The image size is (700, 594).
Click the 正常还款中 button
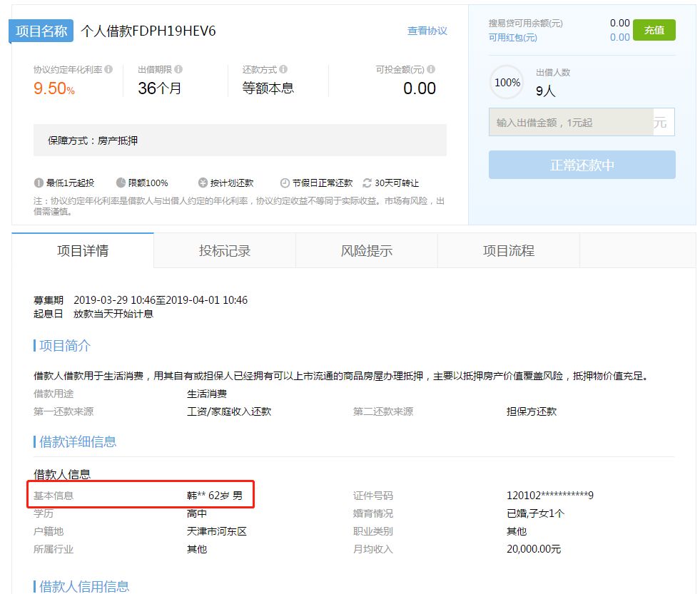tap(582, 165)
